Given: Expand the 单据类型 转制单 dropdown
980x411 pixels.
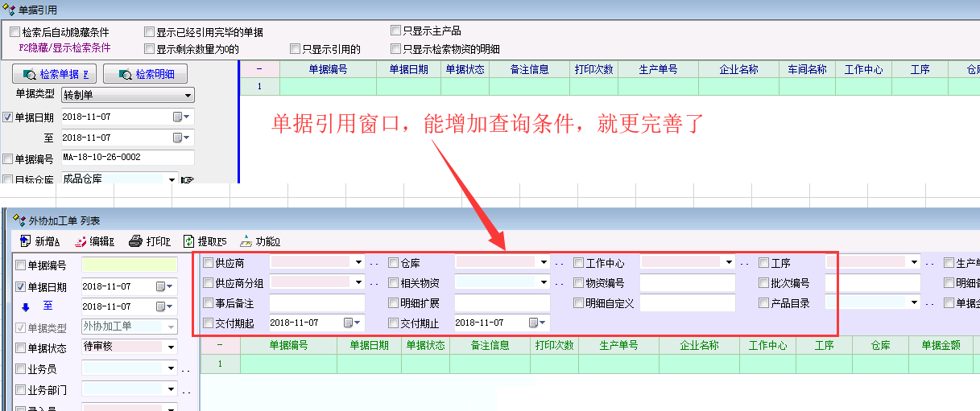Looking at the screenshot, I should coord(188,96).
